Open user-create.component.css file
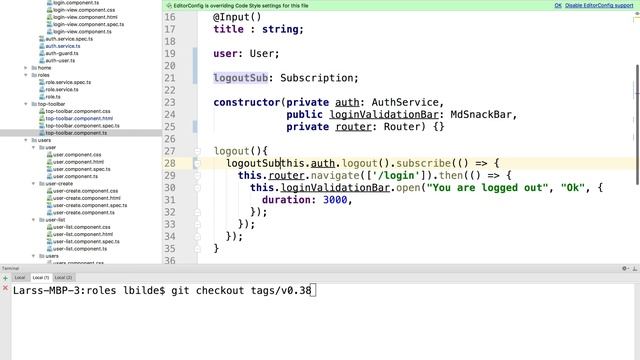This screenshot has height=360, width=640. point(82,191)
